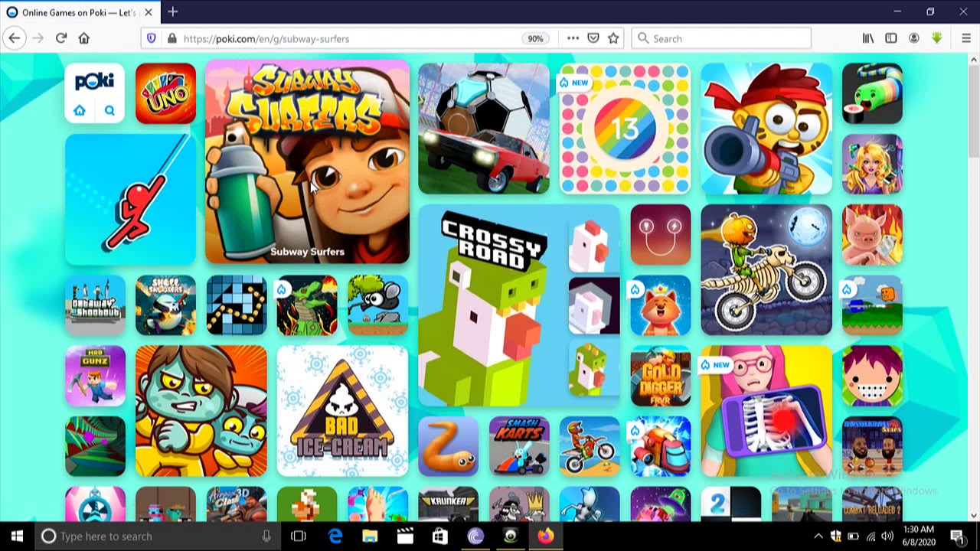Click the padlock site info icon

pos(171,38)
